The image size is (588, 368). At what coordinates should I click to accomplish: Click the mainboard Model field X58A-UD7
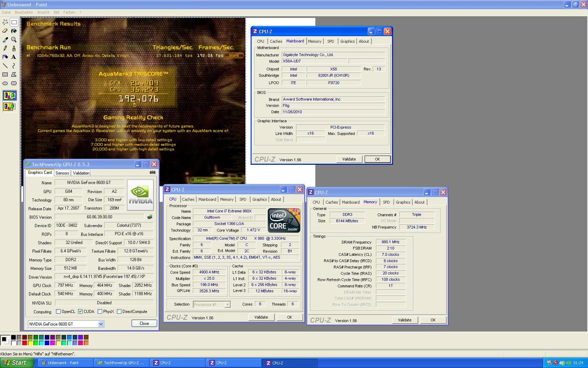point(314,61)
